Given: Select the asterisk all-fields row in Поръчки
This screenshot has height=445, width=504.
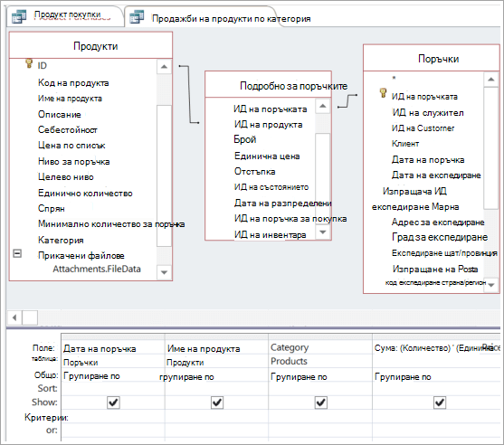Looking at the screenshot, I should pyautogui.click(x=394, y=79).
